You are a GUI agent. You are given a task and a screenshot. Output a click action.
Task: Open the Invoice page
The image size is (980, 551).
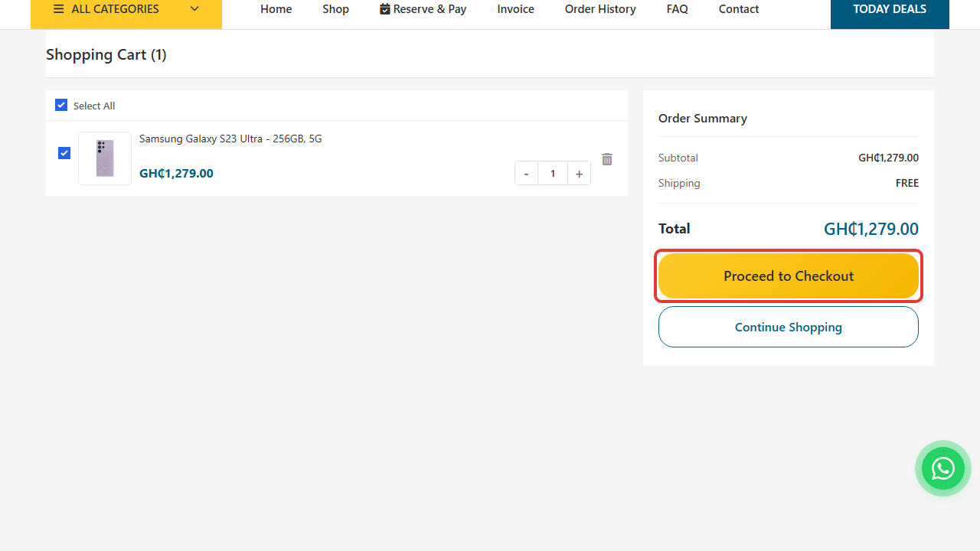coord(516,9)
